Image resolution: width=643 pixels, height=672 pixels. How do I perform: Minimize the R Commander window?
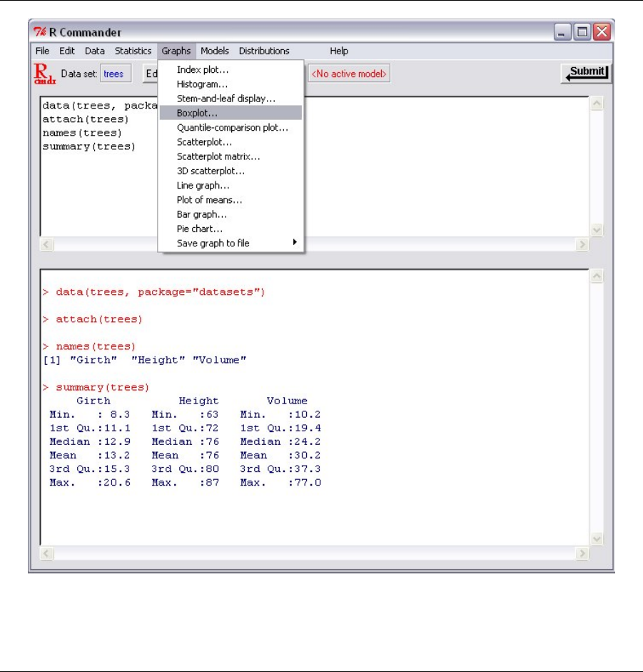tap(562, 31)
